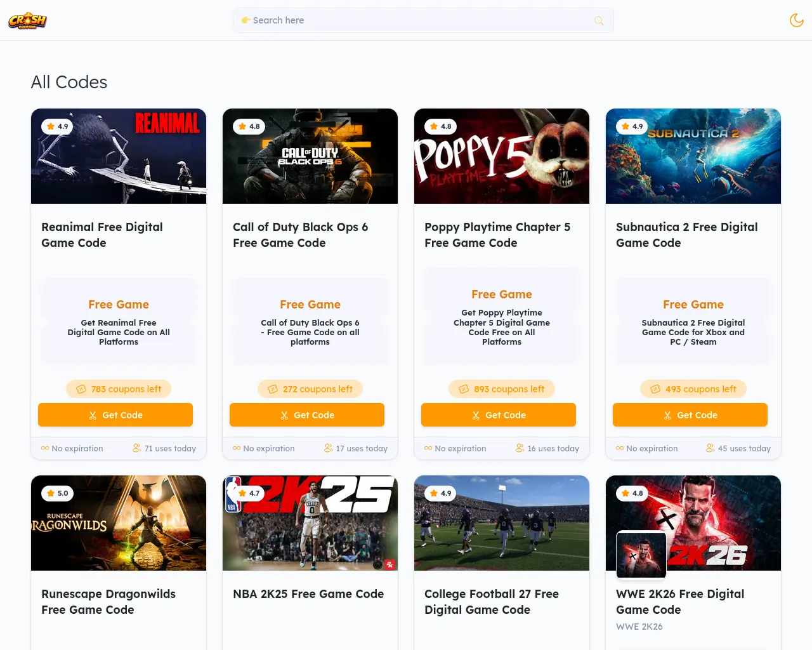Click 'Free Game' label on the Call of Duty card

[x=310, y=305]
